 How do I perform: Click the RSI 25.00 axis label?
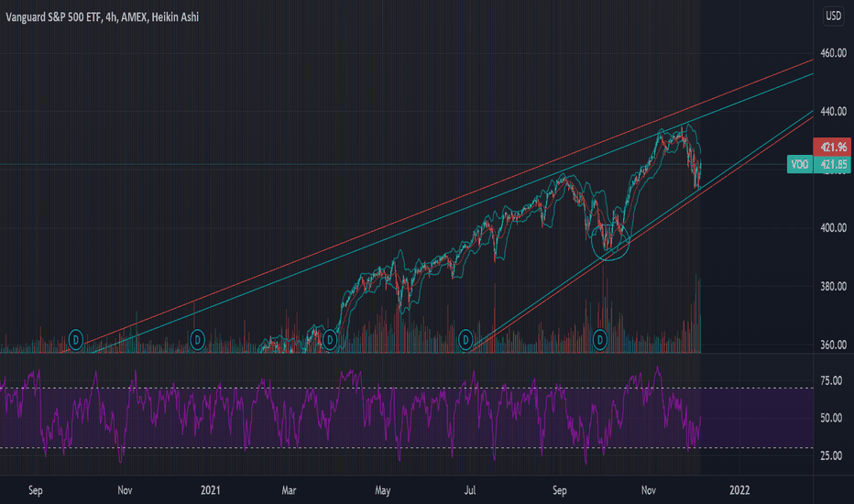click(831, 455)
